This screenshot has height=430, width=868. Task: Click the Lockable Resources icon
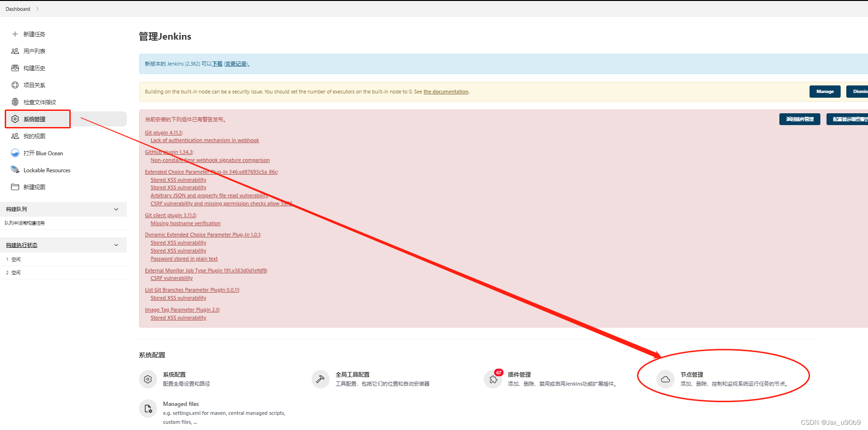15,170
